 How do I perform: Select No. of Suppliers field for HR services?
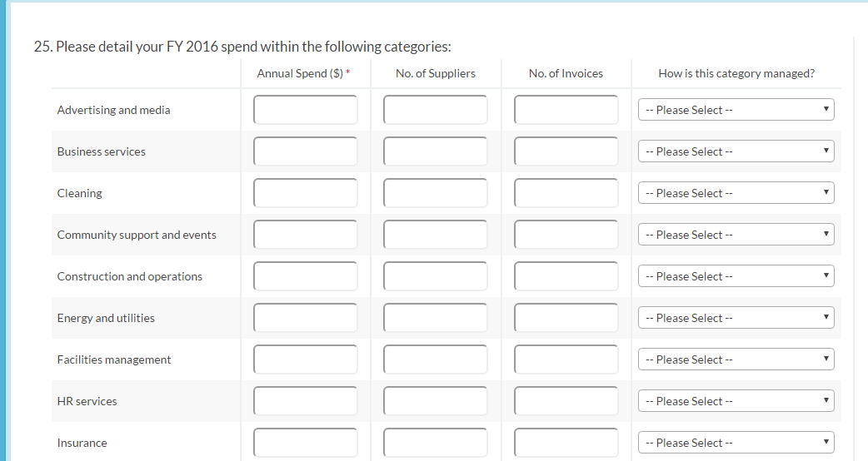436,401
